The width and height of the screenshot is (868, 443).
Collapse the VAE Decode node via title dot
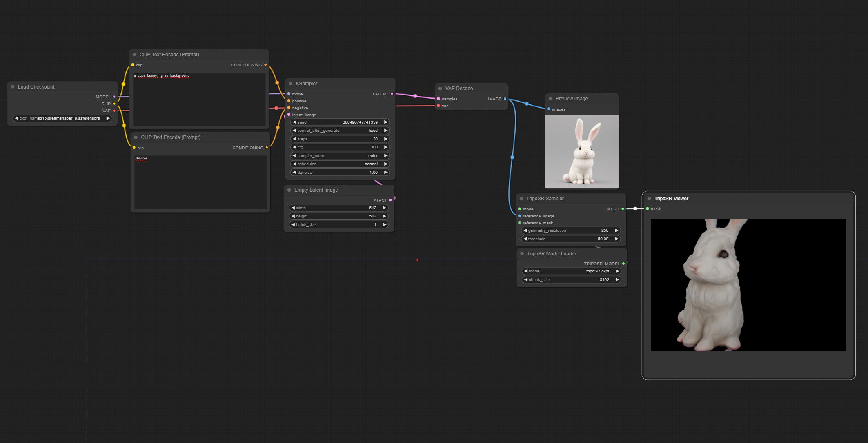pos(440,89)
